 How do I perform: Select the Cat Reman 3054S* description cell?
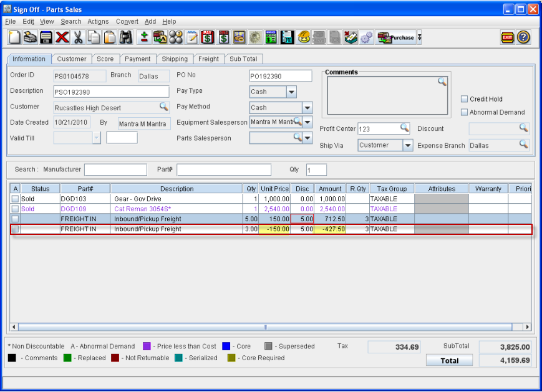pyautogui.click(x=177, y=209)
